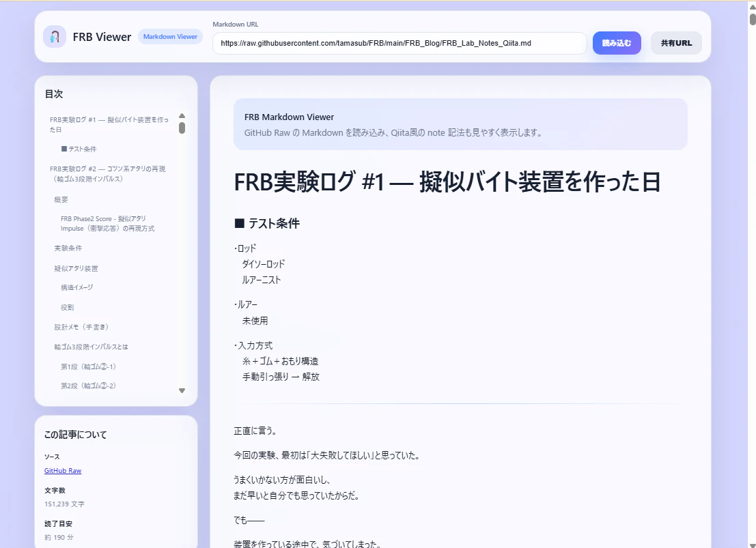Click the contents list scroll-up arrow
Image resolution: width=756 pixels, height=548 pixels.
click(182, 115)
